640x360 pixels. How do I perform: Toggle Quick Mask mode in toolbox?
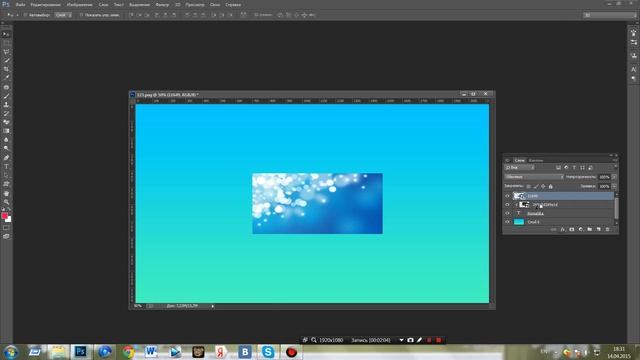[6, 228]
